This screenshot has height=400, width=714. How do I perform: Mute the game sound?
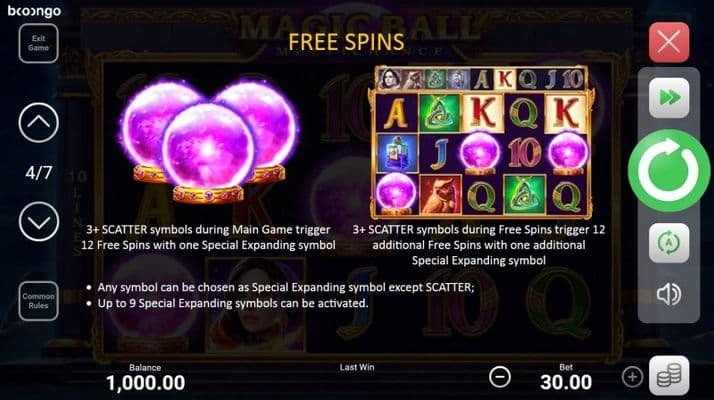[668, 294]
